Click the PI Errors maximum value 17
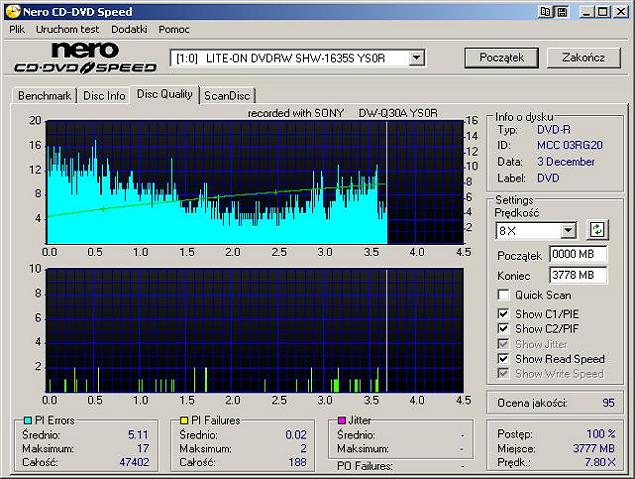The width and height of the screenshot is (635, 479). click(x=143, y=448)
